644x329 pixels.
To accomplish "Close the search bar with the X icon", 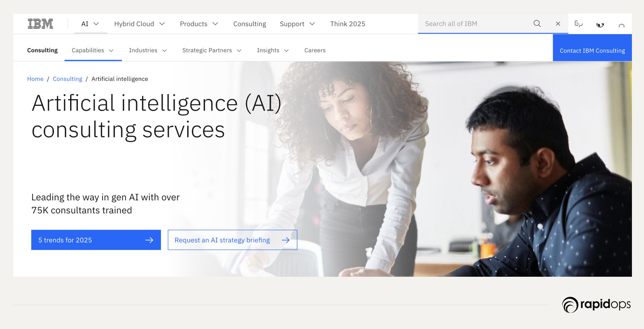I will click(558, 24).
